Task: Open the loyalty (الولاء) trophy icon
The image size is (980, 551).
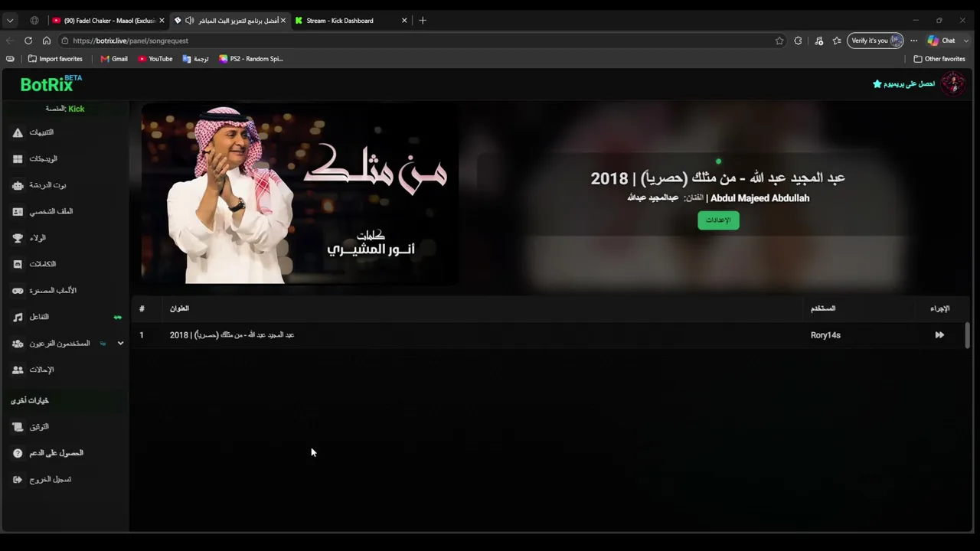Action: (18, 238)
